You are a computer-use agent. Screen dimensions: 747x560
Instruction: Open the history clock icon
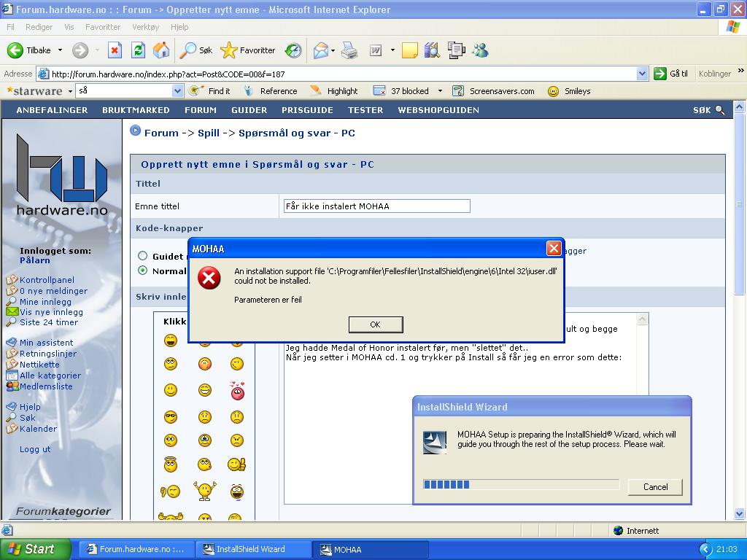pos(293,50)
